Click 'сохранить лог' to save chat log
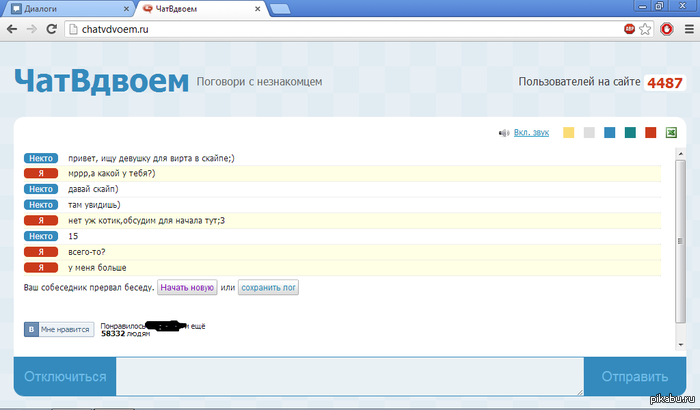 (268, 288)
